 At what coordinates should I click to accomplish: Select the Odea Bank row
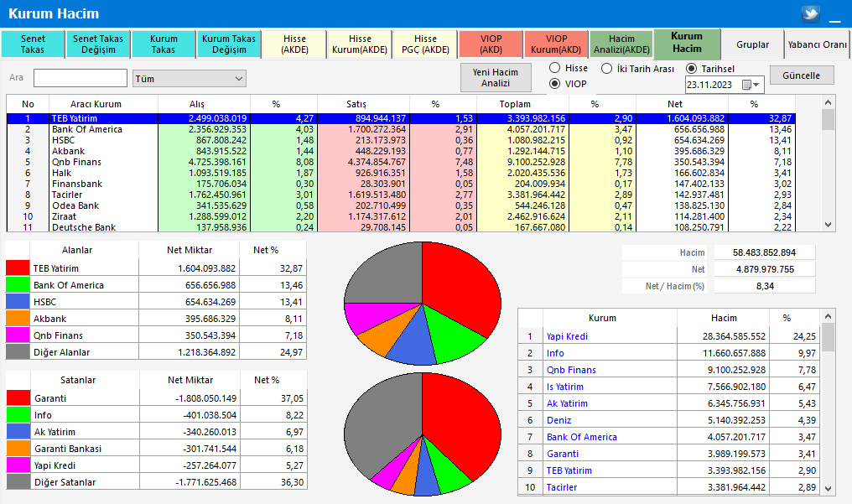pos(401,205)
